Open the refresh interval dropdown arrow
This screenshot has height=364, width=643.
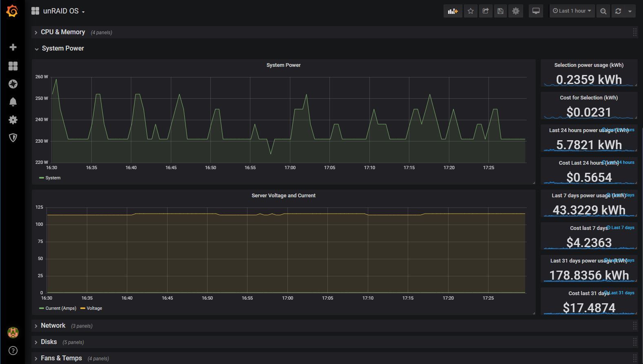point(630,11)
